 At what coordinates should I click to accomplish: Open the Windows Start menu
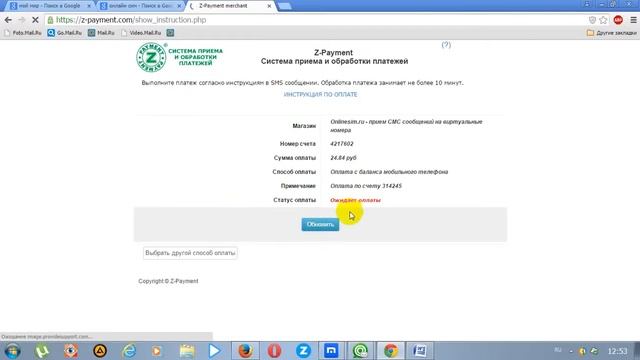tap(13, 351)
